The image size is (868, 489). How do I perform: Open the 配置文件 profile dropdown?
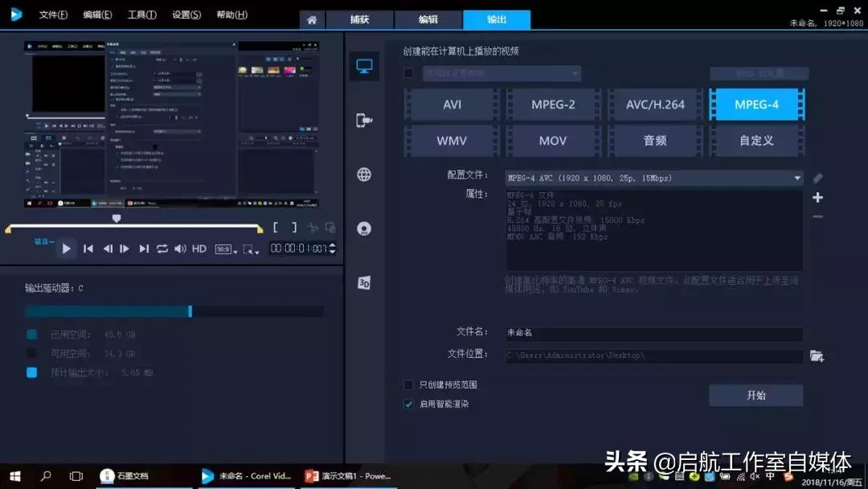click(797, 178)
